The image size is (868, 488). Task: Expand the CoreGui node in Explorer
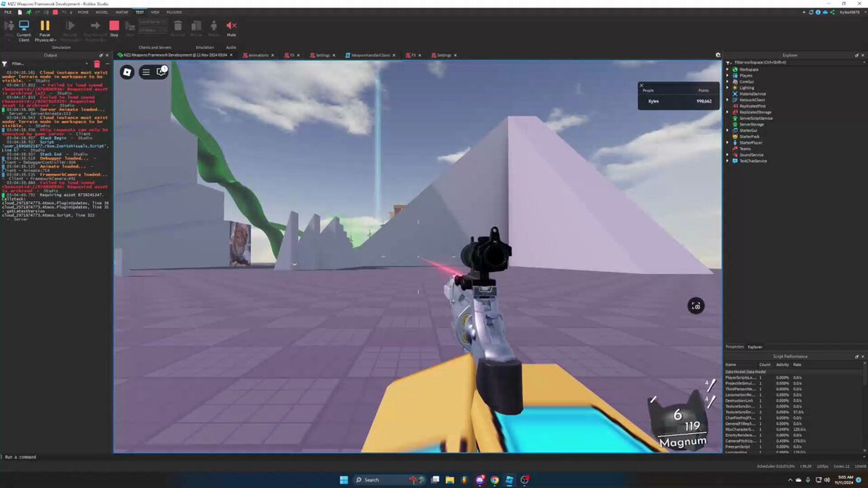[x=728, y=82]
